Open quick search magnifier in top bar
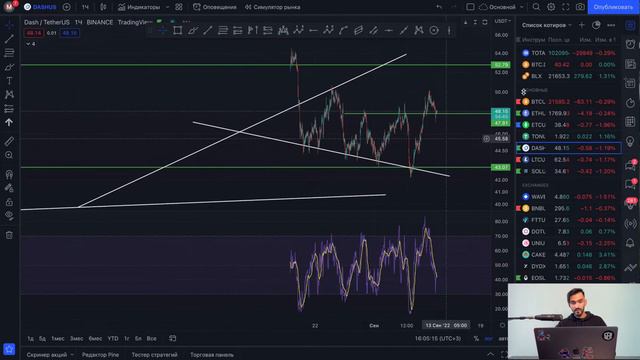This screenshot has height=360, width=640. tap(536, 7)
